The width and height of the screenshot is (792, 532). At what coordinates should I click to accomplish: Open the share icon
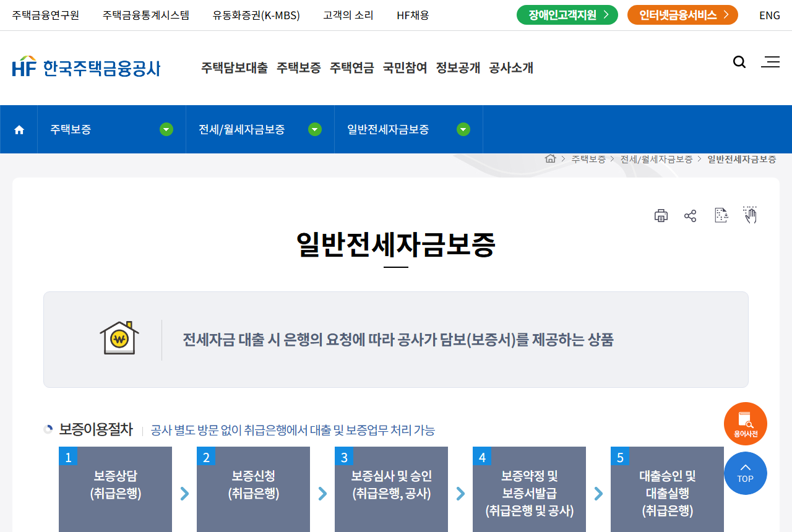click(691, 216)
